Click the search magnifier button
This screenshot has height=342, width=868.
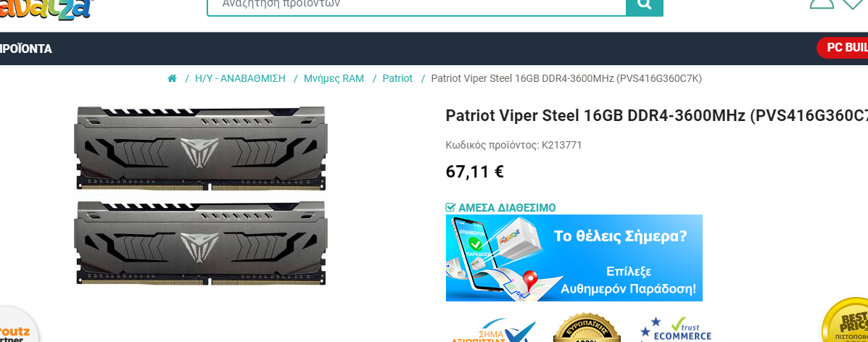[645, 4]
